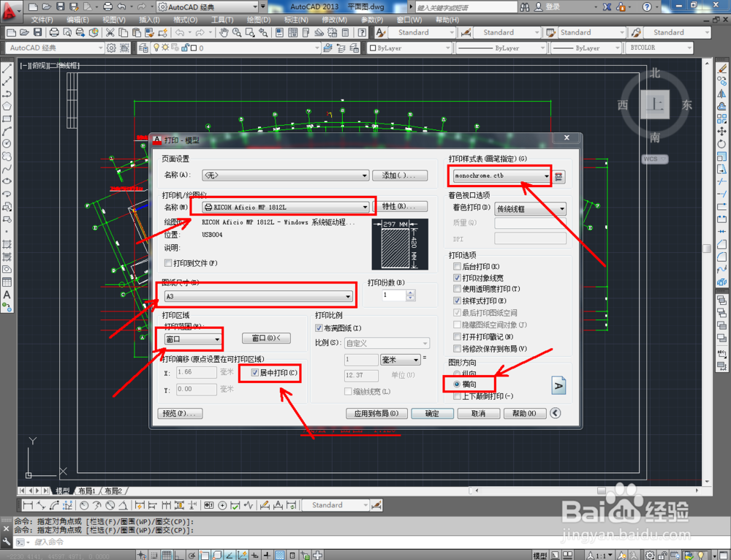
Task: Open the page setup name <无> dropdown
Action: [x=285, y=175]
